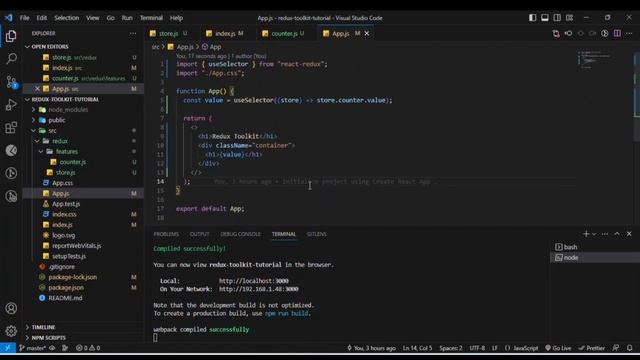Screen dimensions: 640x360
Task: Collapse the features folder
Action: pos(67,151)
